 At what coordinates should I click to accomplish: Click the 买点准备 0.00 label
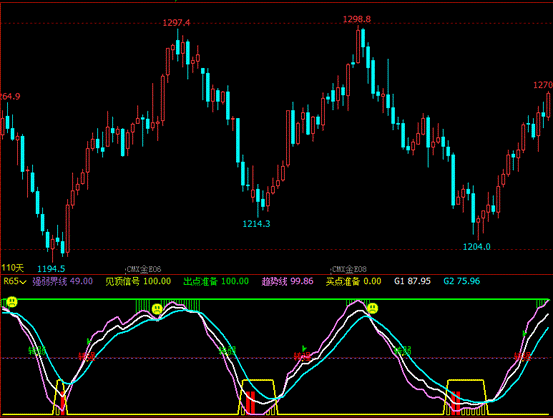coord(353,281)
